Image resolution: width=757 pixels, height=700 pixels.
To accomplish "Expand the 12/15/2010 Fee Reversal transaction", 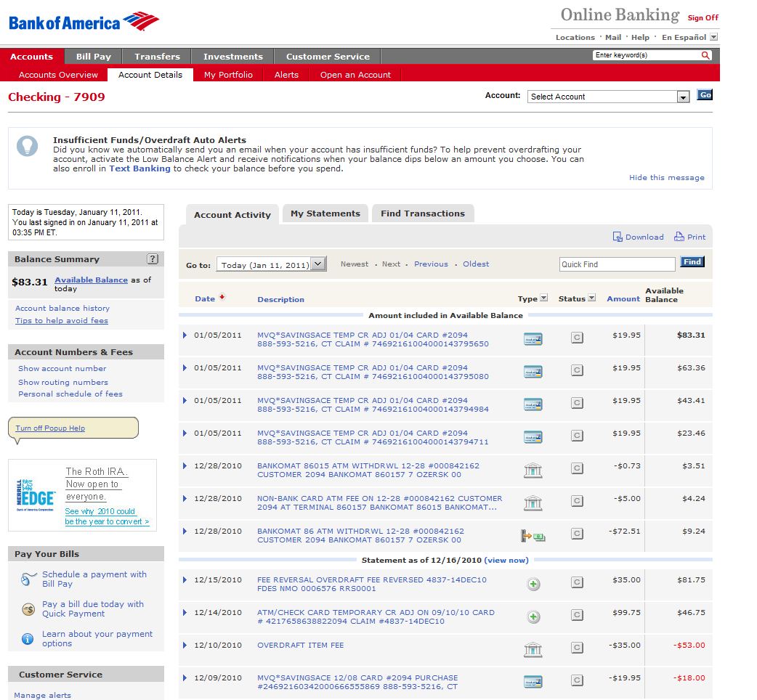I will tap(185, 579).
